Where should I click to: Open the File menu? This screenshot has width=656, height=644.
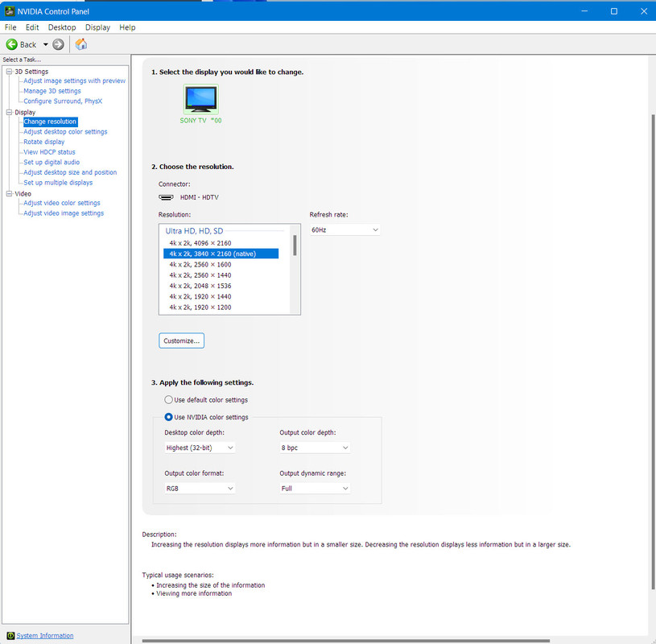(x=10, y=27)
